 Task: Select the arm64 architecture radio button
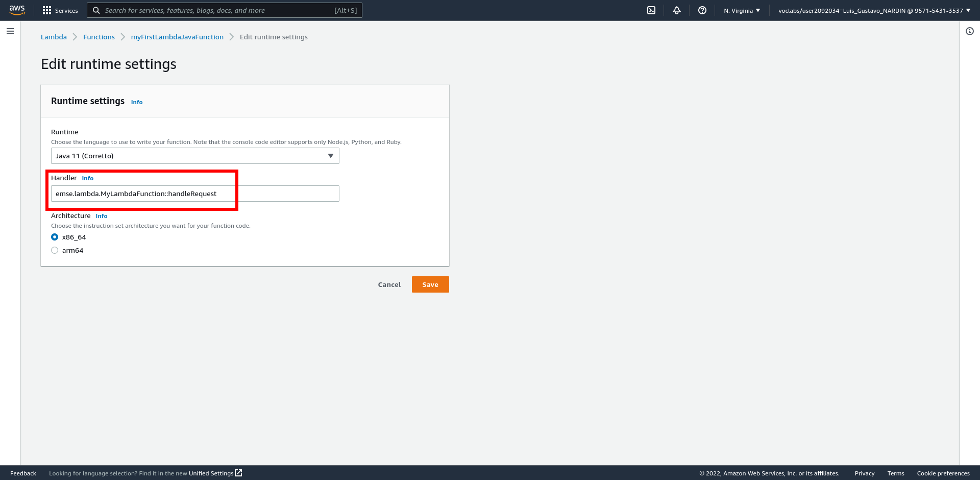click(55, 250)
